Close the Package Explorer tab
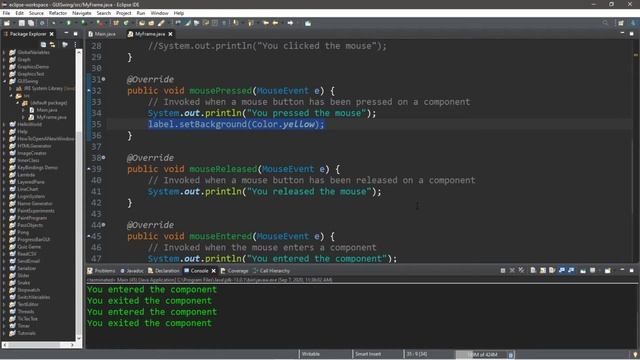The height and width of the screenshot is (360, 640). click(x=51, y=34)
